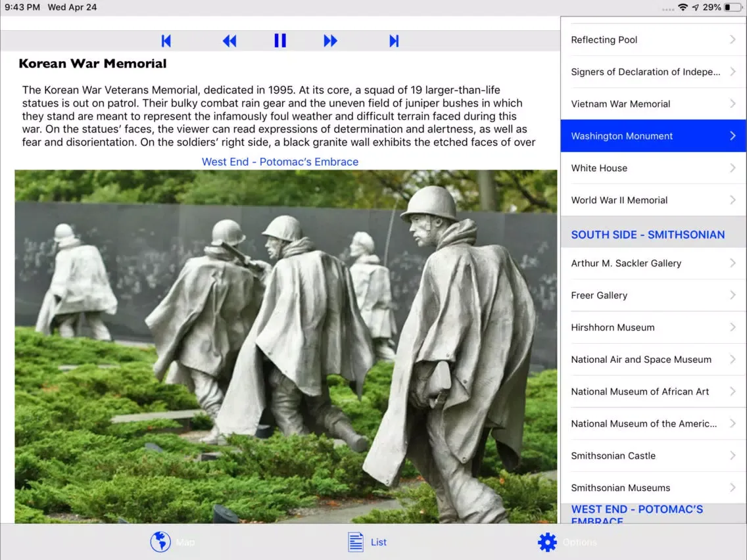
Task: Tap chevron beside World War II Memorial
Action: 733,200
